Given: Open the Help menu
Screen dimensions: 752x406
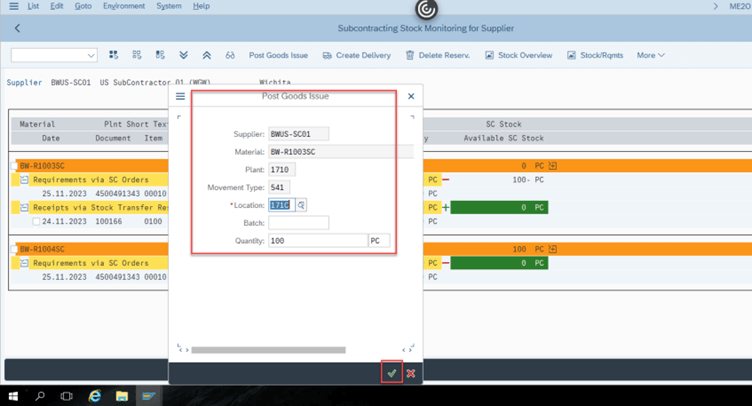Looking at the screenshot, I should click(x=201, y=6).
